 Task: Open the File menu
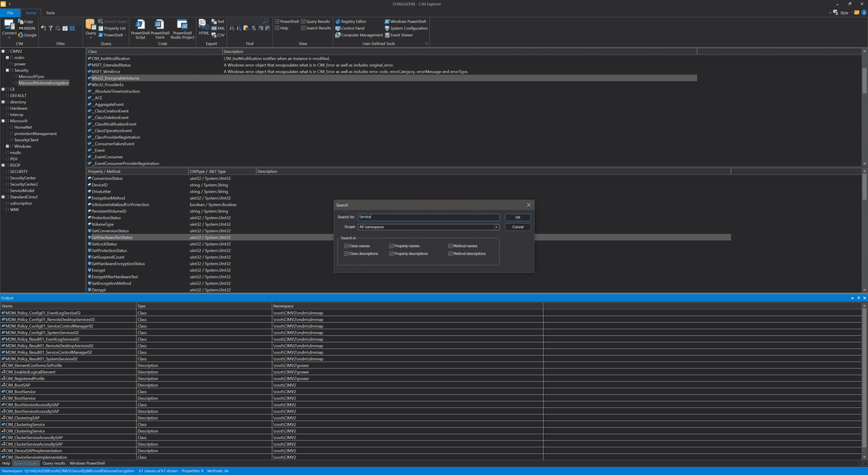[9, 13]
